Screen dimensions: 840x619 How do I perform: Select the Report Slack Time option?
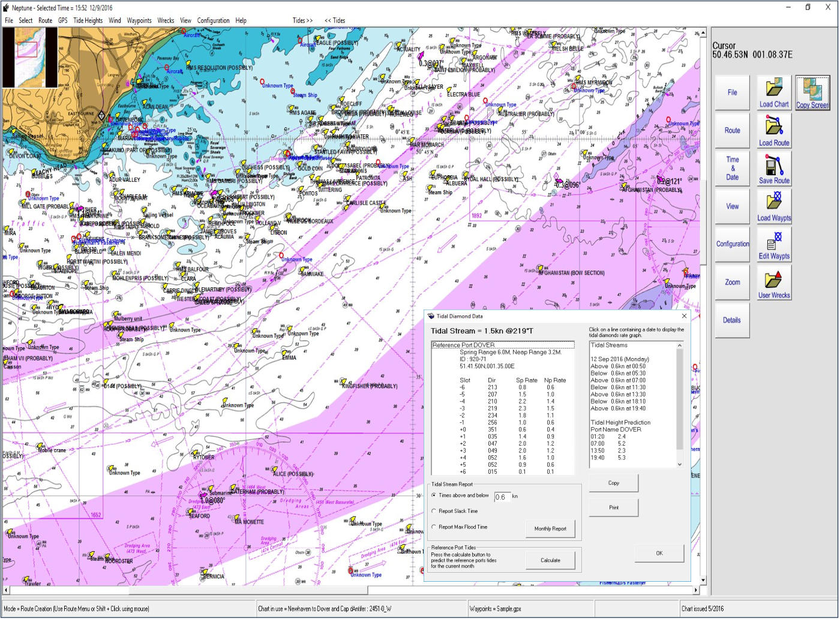(434, 511)
